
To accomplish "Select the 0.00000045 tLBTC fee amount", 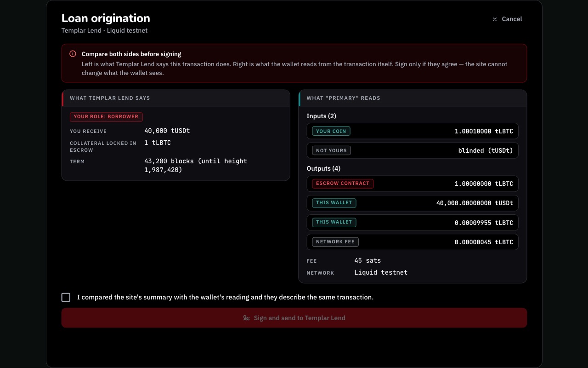I will coord(484,242).
